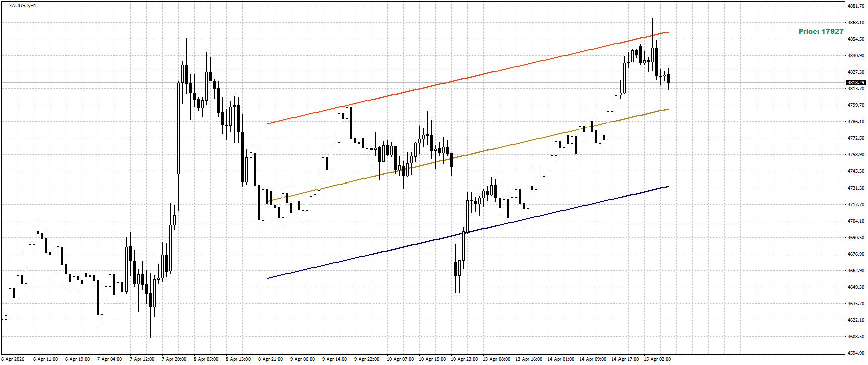The image size is (868, 365).
Task: Click the 4649.30 price axis label
Action: [x=856, y=287]
